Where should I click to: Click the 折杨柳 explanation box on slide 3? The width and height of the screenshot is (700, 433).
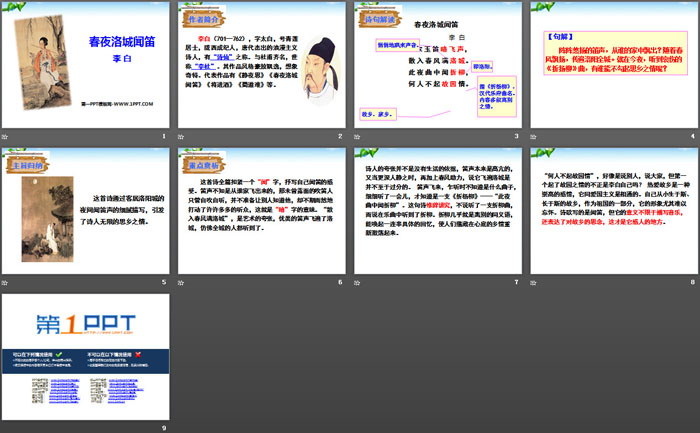click(497, 96)
